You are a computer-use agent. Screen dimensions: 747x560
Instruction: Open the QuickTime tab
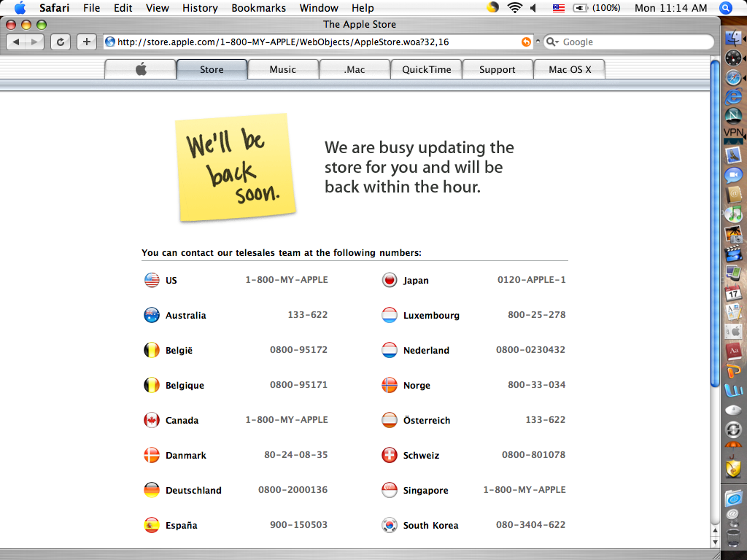pos(426,69)
